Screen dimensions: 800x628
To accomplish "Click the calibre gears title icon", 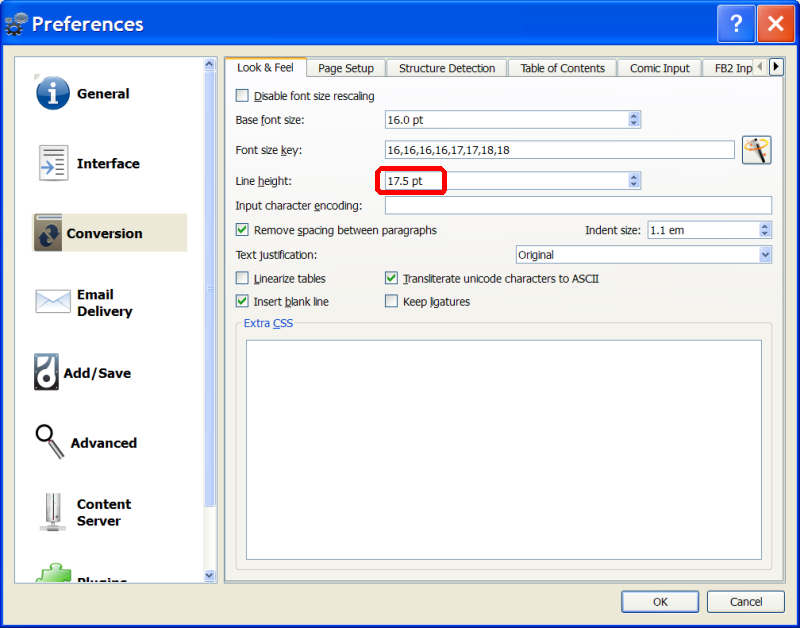I will tap(15, 24).
